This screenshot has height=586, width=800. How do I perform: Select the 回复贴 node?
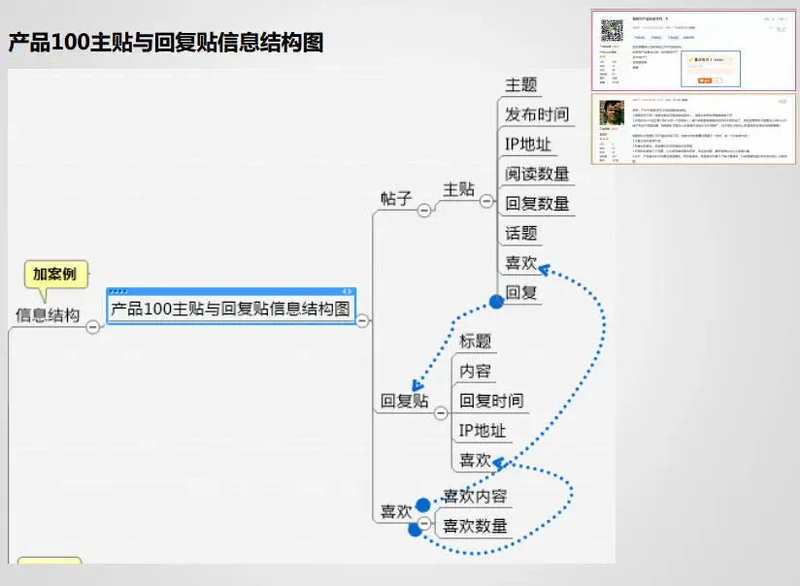click(x=405, y=401)
